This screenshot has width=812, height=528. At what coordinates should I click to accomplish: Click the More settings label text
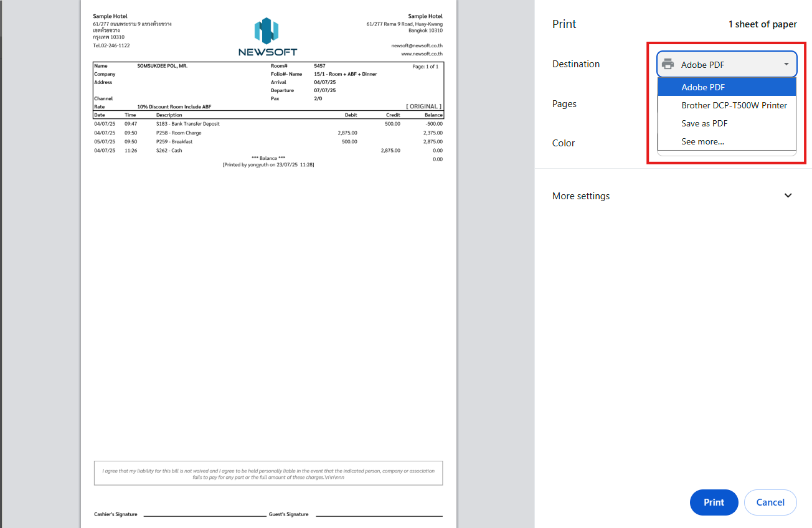581,196
